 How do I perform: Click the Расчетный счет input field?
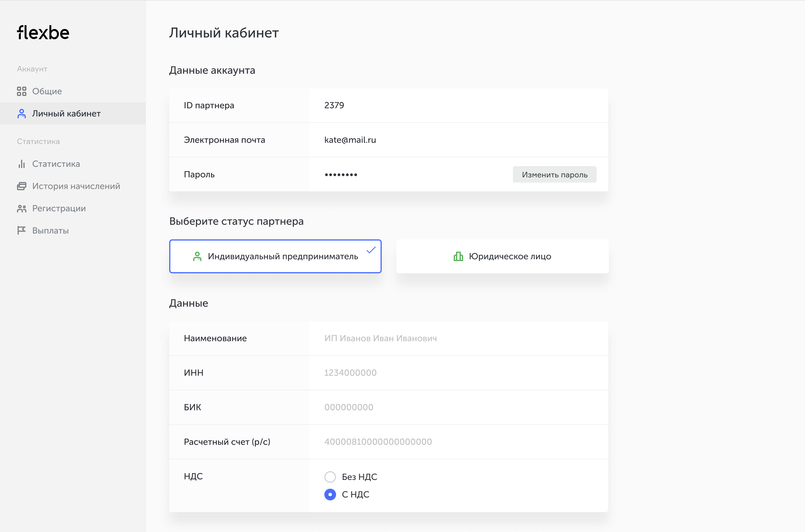458,442
